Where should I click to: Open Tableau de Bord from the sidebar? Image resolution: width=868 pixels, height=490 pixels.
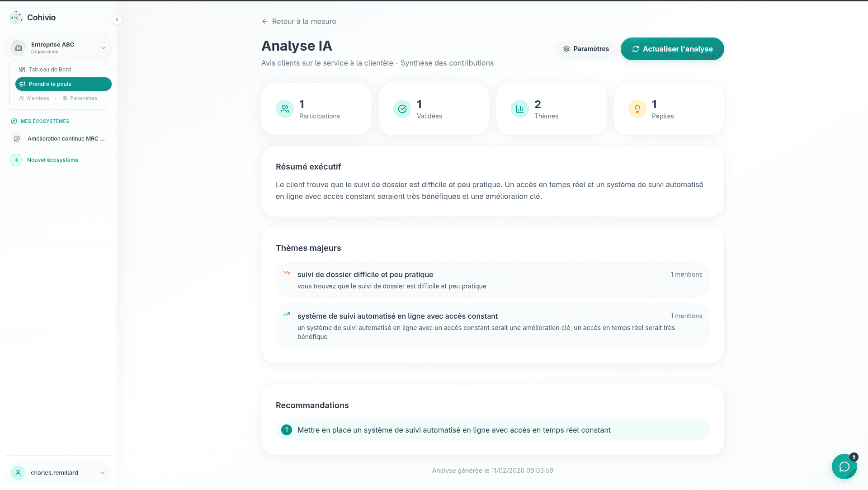click(50, 69)
